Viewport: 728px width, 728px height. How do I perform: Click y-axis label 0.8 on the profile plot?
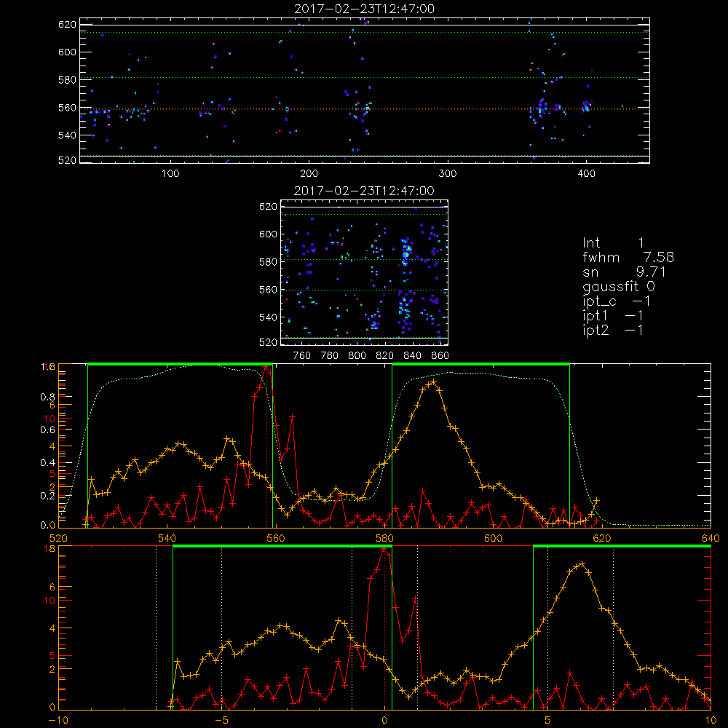[47, 397]
